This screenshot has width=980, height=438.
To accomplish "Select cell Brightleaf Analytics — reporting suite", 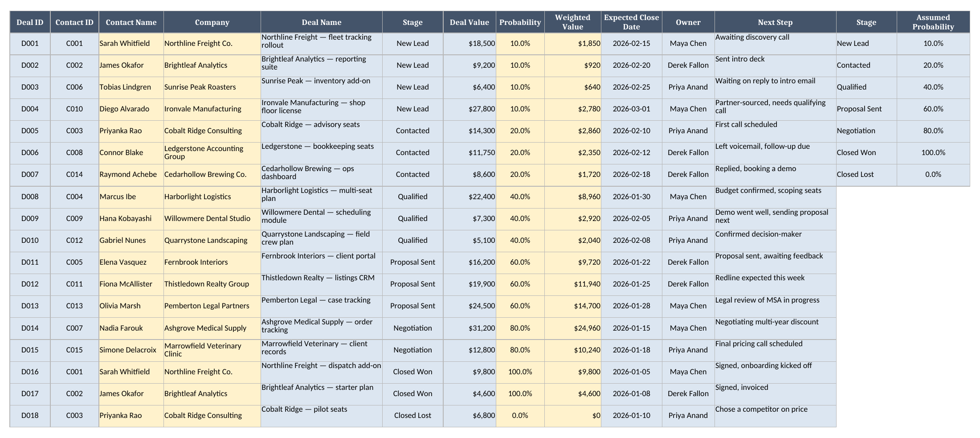I will (321, 65).
